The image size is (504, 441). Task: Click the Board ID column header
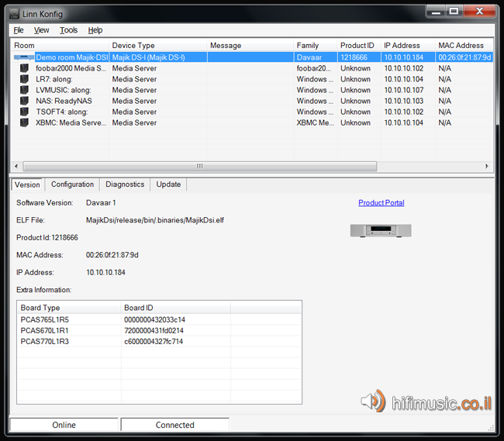pyautogui.click(x=176, y=308)
